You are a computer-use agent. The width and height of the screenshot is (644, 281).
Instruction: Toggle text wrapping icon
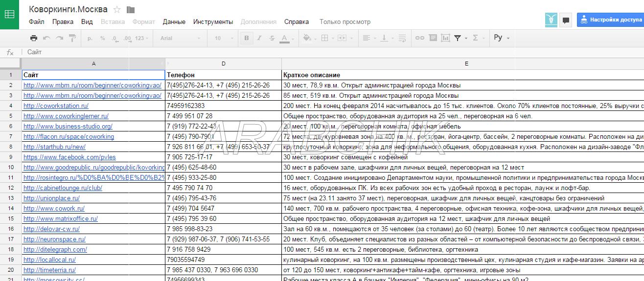pos(402,38)
